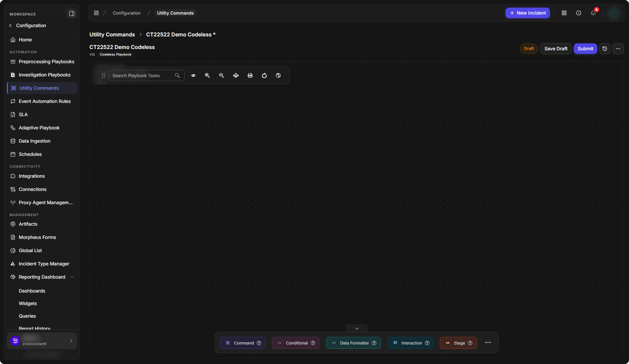Print the playbook using the printer icon
The width and height of the screenshot is (629, 364).
tap(250, 75)
